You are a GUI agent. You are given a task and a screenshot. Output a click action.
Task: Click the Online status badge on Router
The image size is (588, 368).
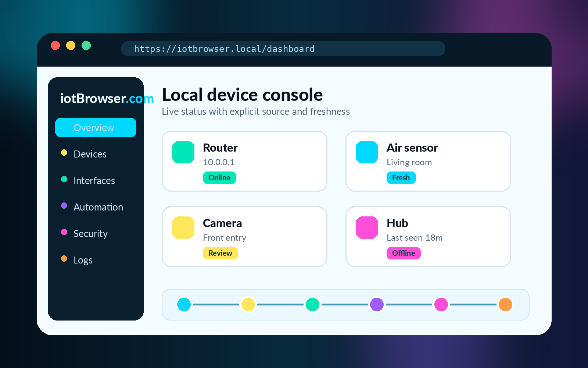click(219, 178)
